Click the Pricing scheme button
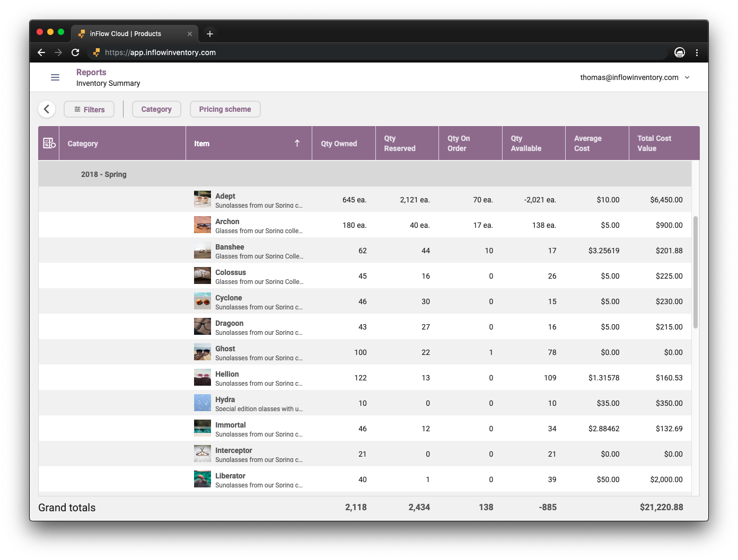Viewport: 738px width, 560px height. 225,109
